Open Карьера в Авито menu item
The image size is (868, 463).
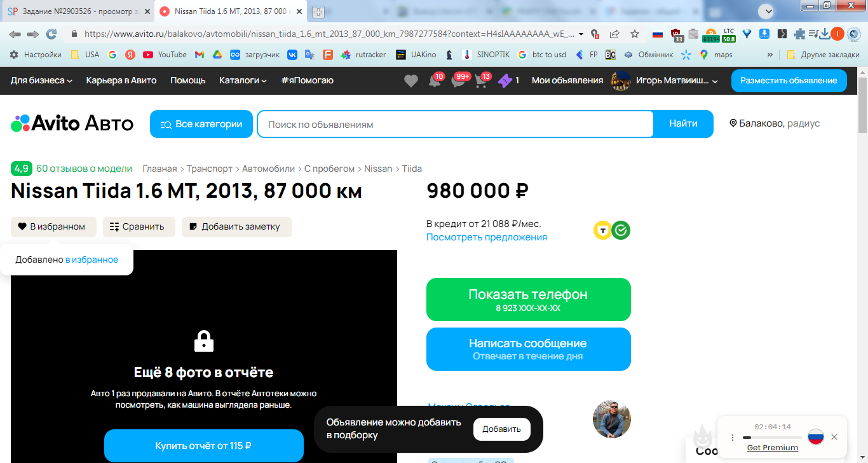pos(121,81)
